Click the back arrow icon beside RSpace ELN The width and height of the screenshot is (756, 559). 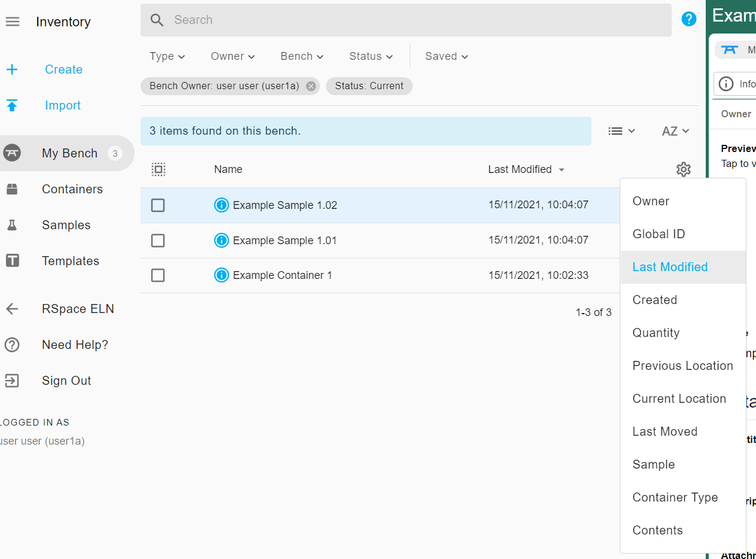point(12,309)
